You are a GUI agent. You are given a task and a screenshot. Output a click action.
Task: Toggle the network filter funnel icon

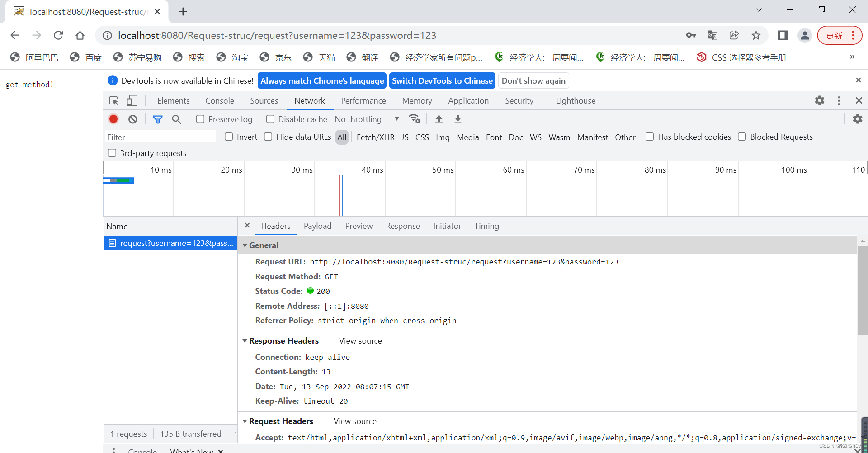click(x=157, y=119)
